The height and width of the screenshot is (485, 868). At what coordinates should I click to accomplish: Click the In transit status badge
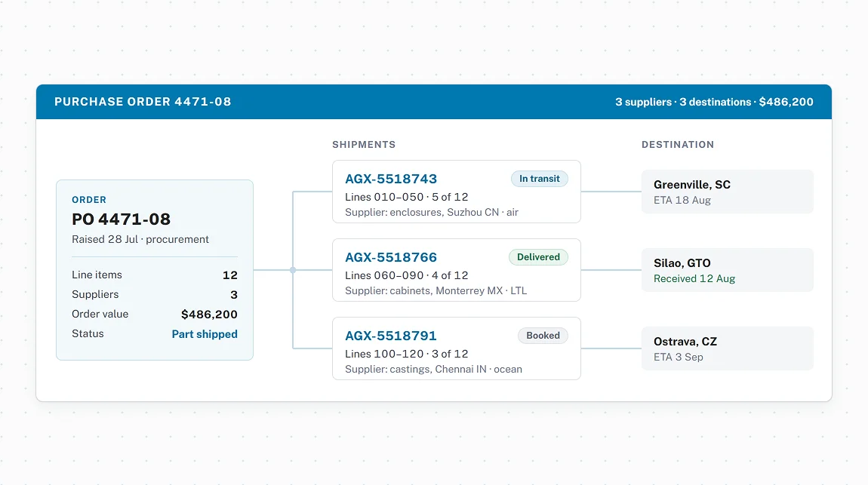(x=539, y=179)
